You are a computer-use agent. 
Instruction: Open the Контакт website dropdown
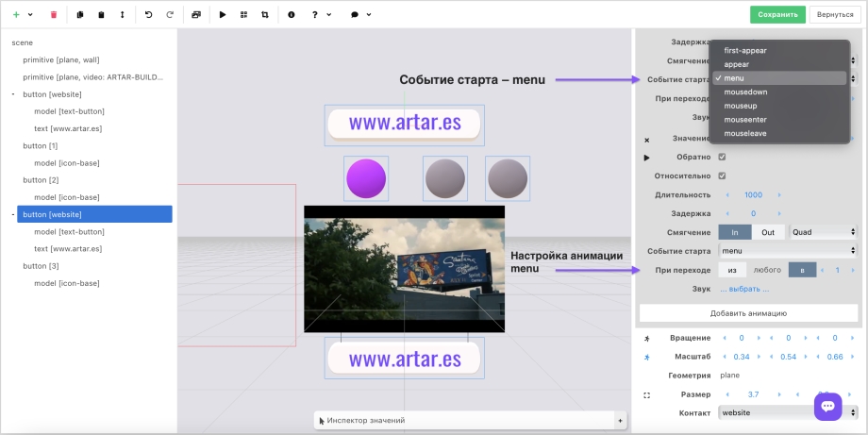[788, 413]
